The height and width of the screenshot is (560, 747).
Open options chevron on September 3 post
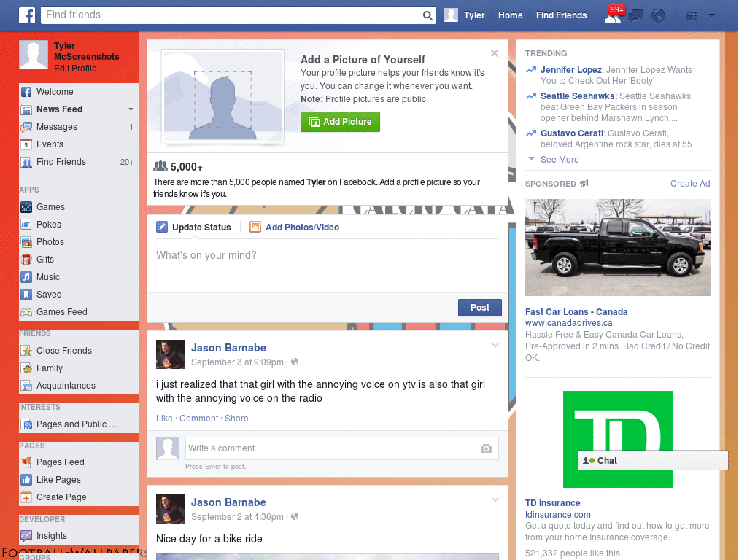(495, 346)
